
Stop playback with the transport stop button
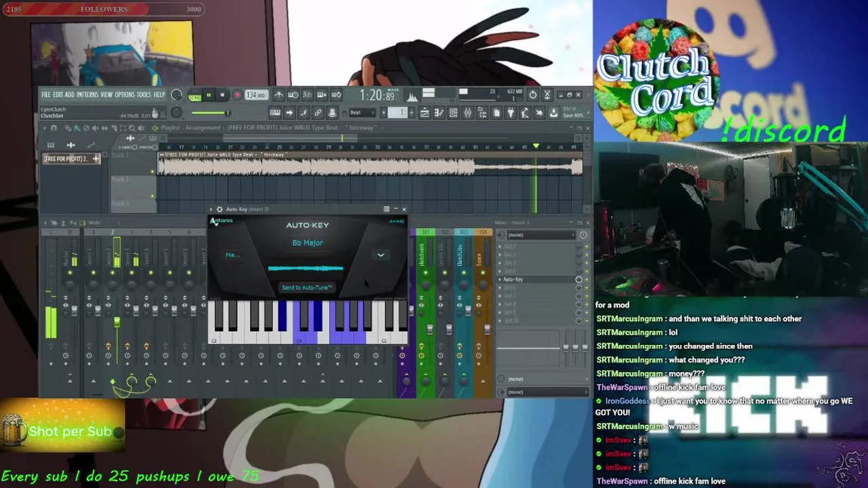coord(222,96)
